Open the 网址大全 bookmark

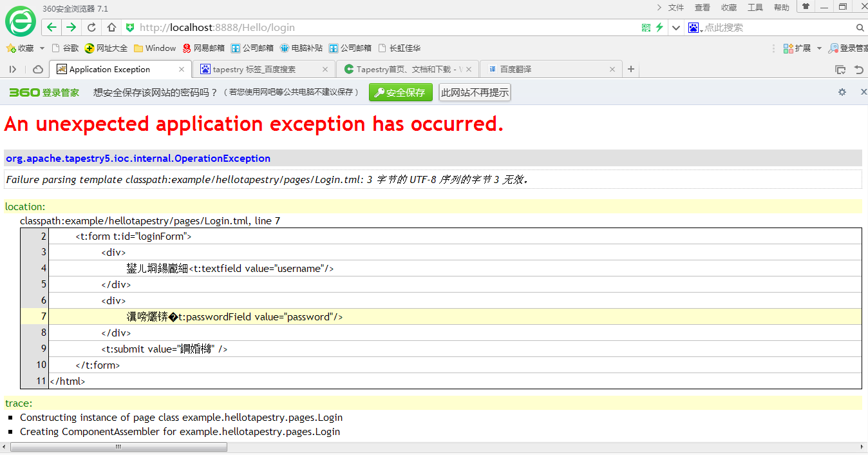(106, 48)
